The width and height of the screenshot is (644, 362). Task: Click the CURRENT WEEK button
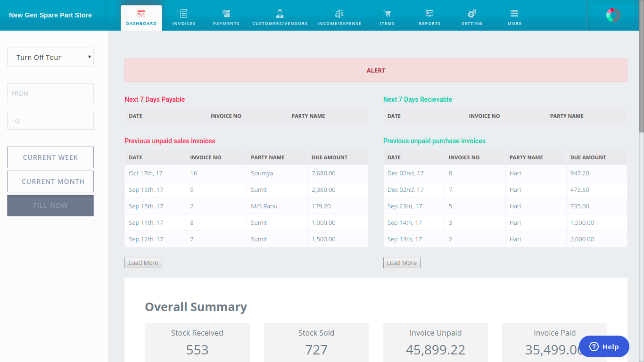[x=50, y=157]
